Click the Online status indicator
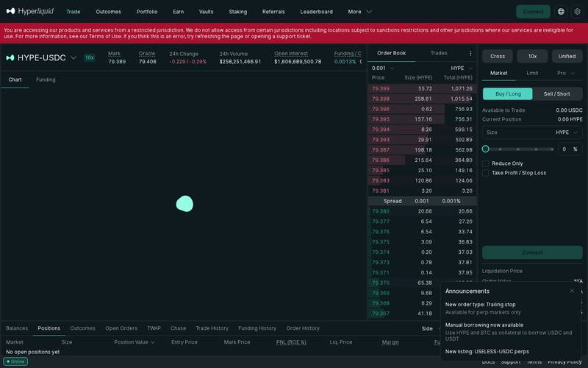This screenshot has width=588, height=368. tap(15, 361)
